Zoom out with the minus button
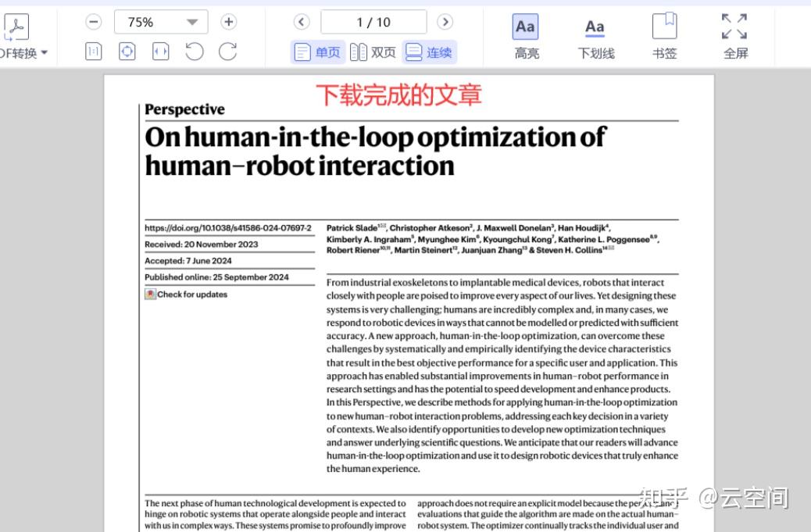The width and height of the screenshot is (811, 532). pos(93,22)
